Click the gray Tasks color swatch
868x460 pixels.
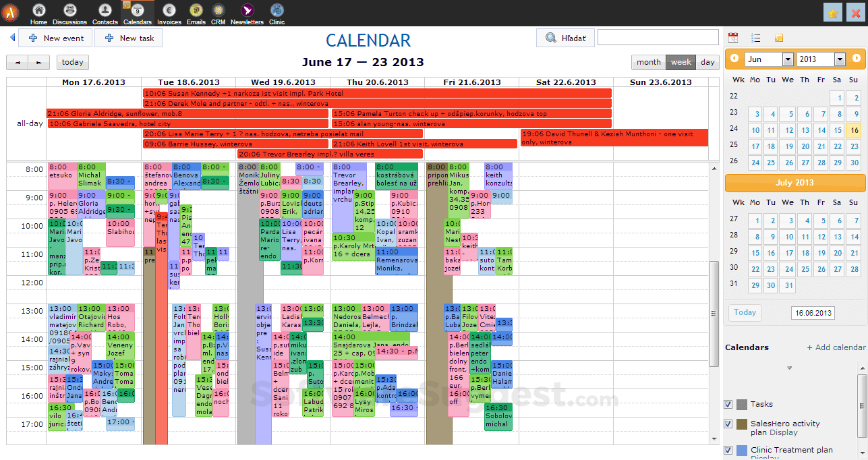[x=742, y=405]
